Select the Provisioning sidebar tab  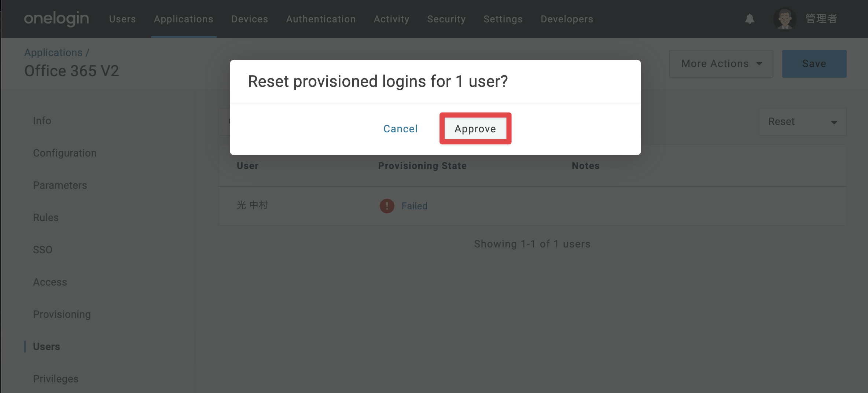pyautogui.click(x=62, y=314)
